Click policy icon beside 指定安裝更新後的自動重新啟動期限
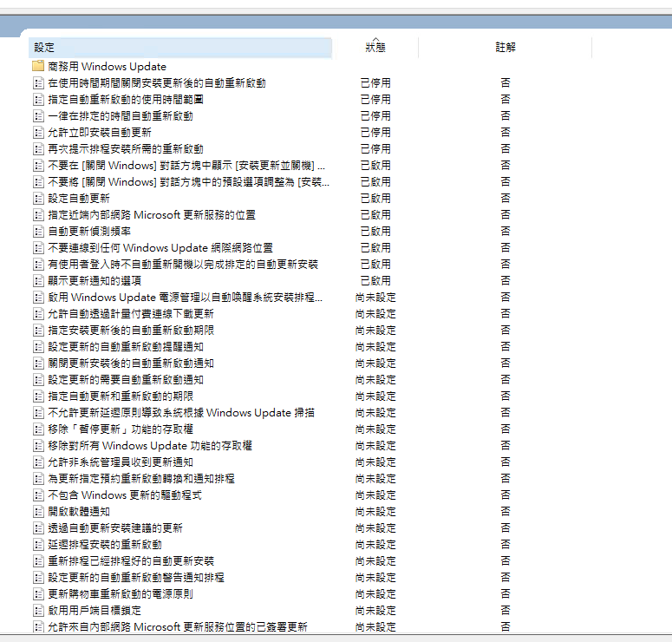Screen dimensions: 672x642 pyautogui.click(x=38, y=331)
